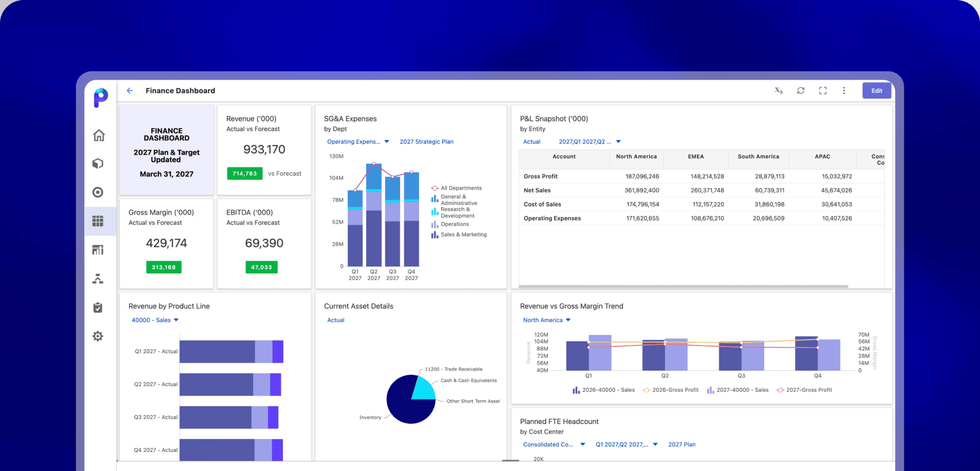
Task: Go back using the arrow icon
Action: 130,91
